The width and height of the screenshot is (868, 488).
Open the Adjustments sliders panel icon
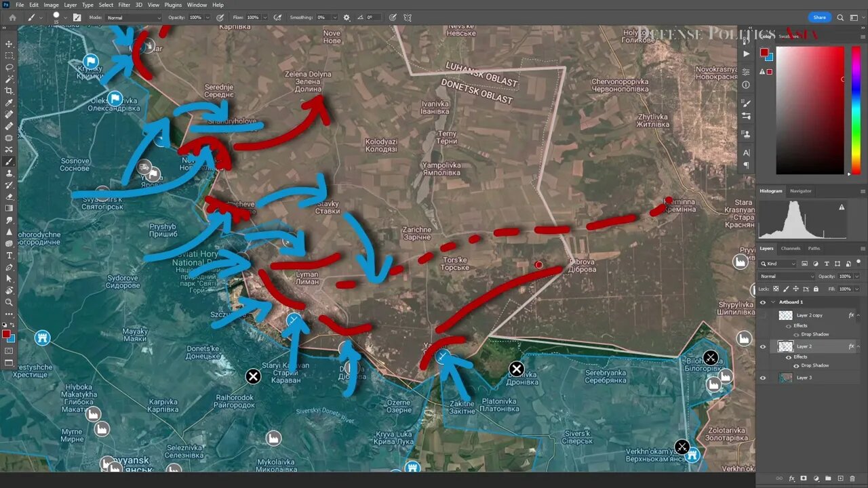pos(746,72)
